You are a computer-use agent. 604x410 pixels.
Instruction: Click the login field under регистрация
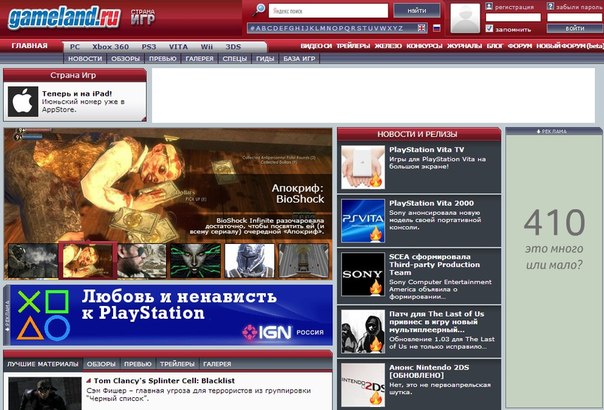(x=513, y=17)
